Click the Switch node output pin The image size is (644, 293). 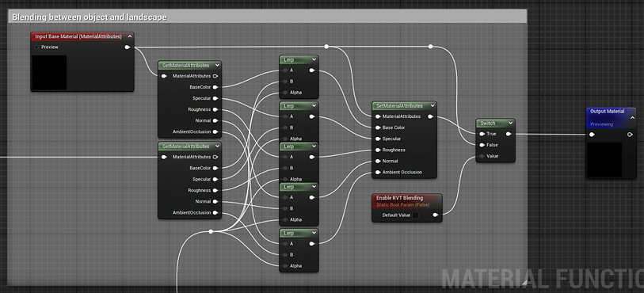[x=509, y=134]
